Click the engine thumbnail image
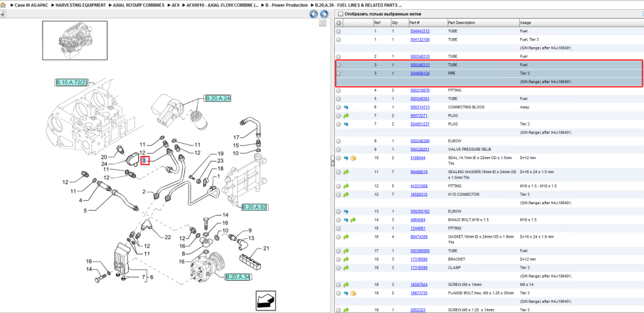The height and width of the screenshot is (313, 644). coord(75,41)
